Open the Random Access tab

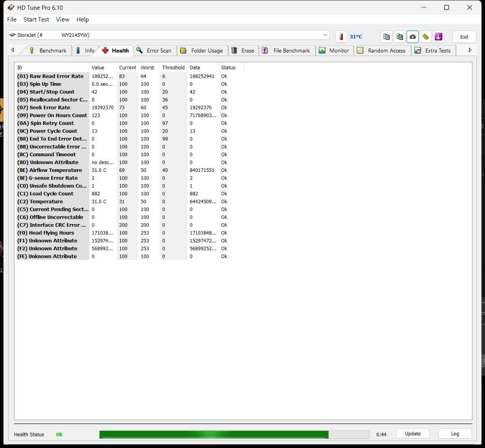click(381, 50)
